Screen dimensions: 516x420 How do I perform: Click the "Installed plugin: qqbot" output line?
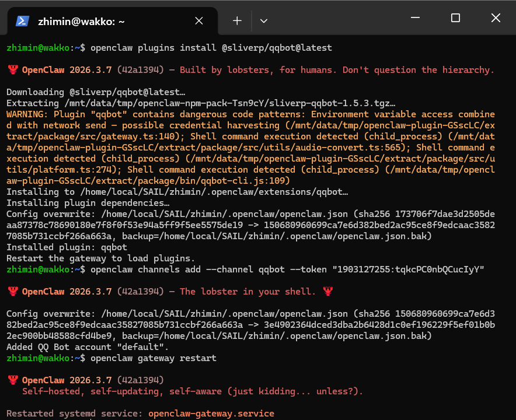67,247
